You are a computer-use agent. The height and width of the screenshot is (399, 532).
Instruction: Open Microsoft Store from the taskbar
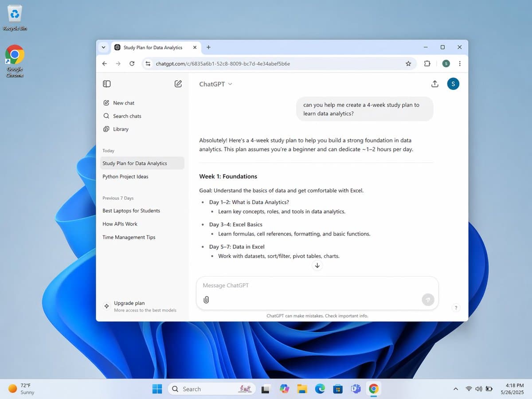tap(338, 389)
